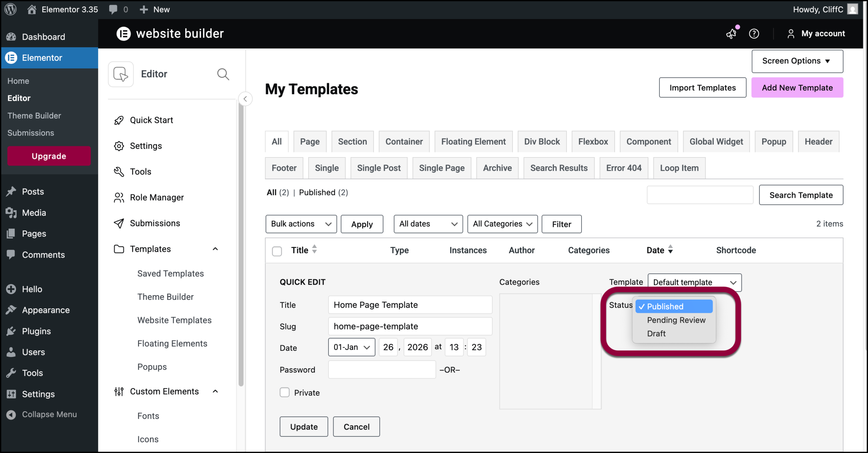This screenshot has height=453, width=868.
Task: Click into the Slug input field
Action: click(410, 326)
